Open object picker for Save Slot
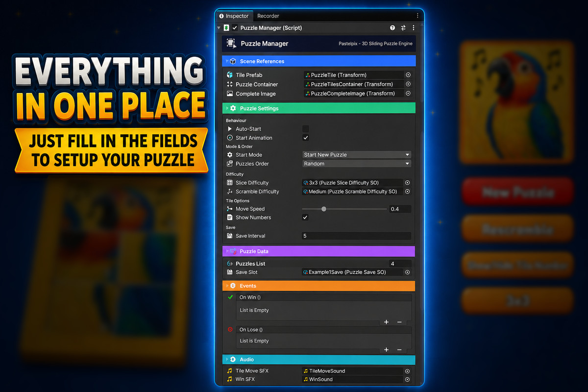The width and height of the screenshot is (588, 392). 408,272
